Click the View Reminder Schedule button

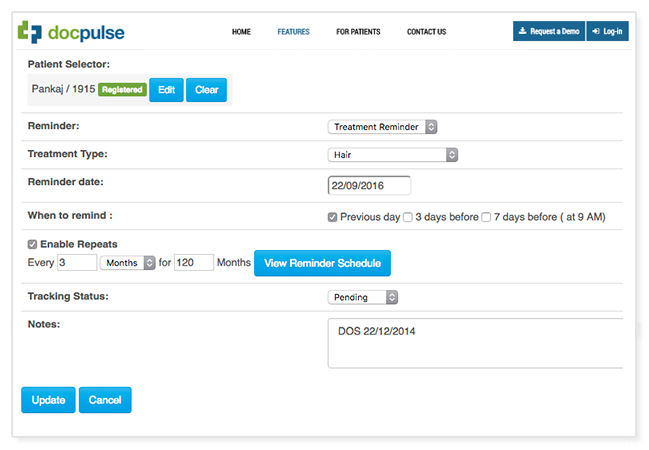pos(322,263)
